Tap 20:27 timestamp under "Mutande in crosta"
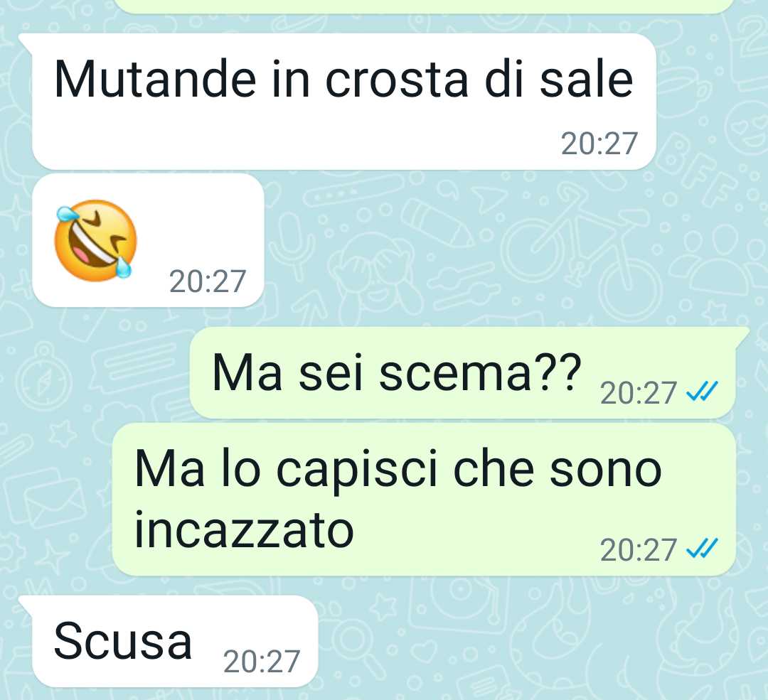Screen dimensions: 768x700 [x=599, y=144]
